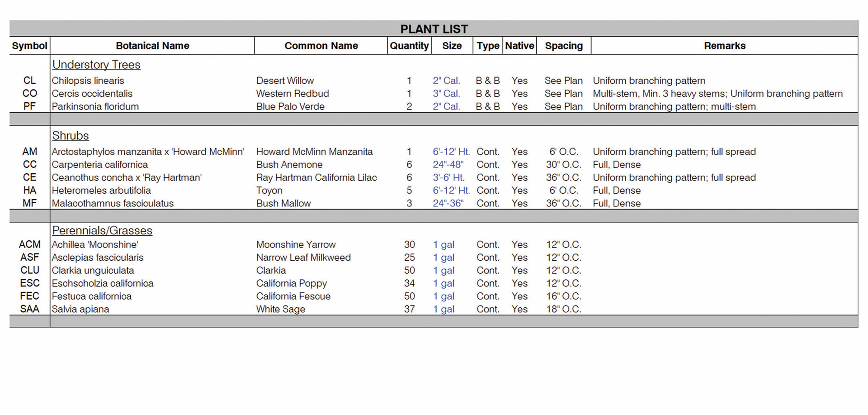The height and width of the screenshot is (415, 868).
Task: Select the quantity 34 cell
Action: click(x=410, y=283)
